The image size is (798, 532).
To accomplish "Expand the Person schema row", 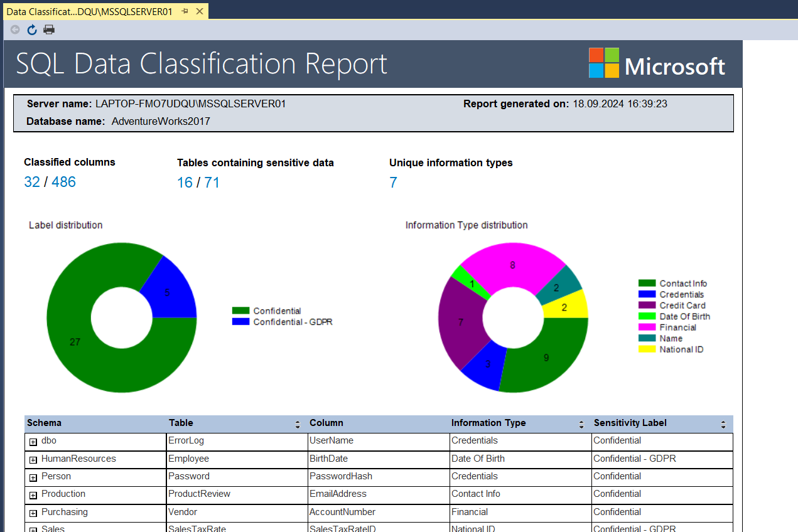I will tap(33, 477).
